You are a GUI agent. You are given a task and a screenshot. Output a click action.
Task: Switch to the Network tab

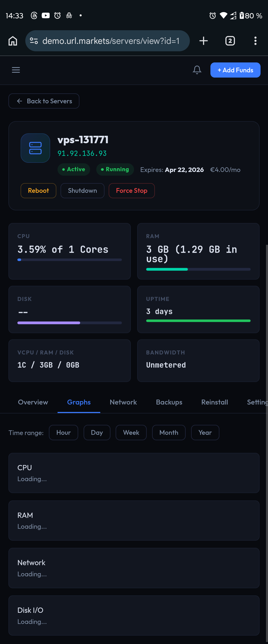click(x=123, y=402)
